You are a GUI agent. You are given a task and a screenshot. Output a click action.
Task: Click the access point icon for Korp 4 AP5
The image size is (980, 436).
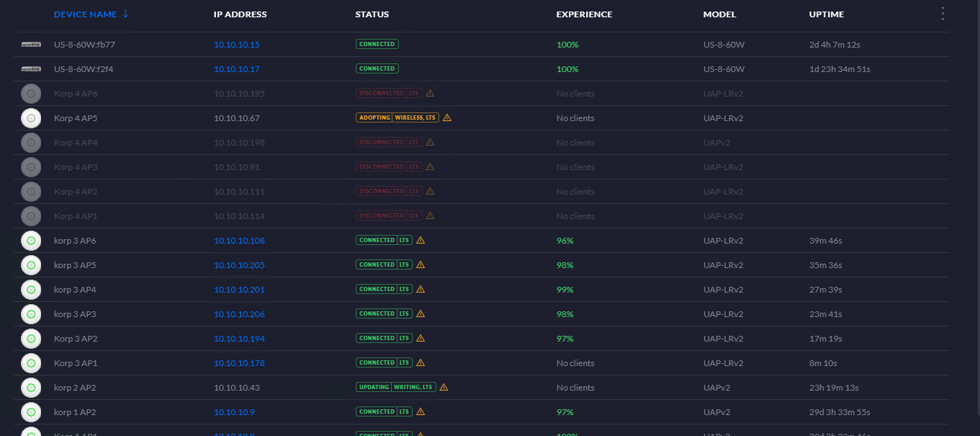[31, 118]
